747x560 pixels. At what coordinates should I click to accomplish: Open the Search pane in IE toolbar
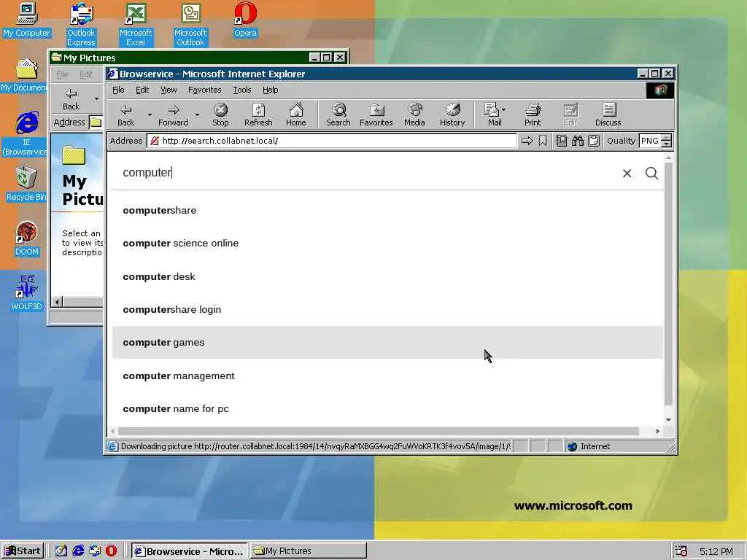[x=338, y=115]
